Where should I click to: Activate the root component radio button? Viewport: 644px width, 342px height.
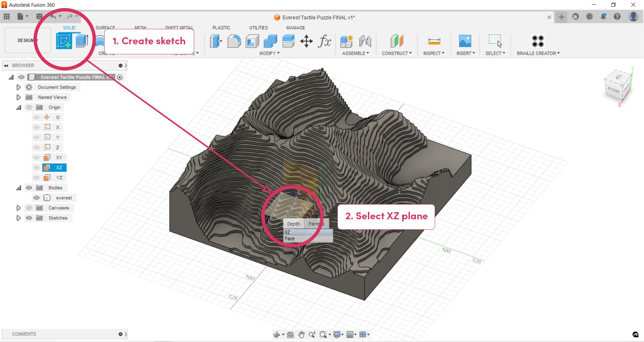tap(120, 77)
